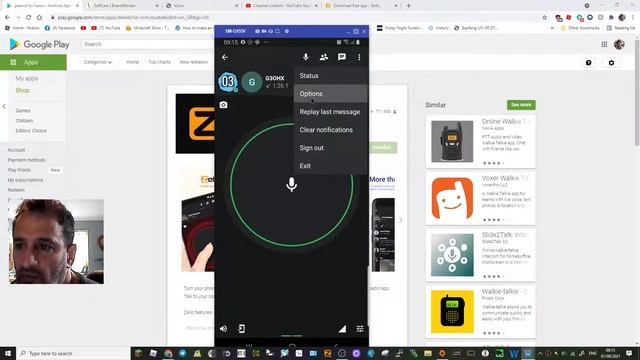Image resolution: width=640 pixels, height=360 pixels.
Task: Open the Slide2Talk app card
Action: point(480,255)
